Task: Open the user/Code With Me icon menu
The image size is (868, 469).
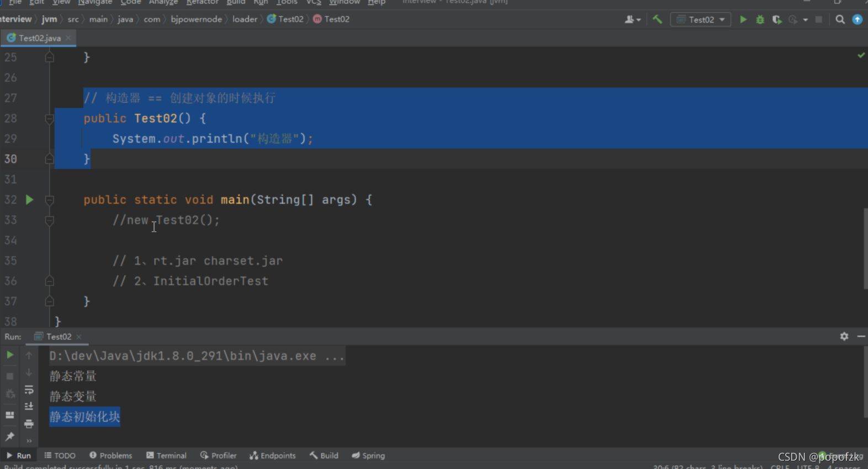Action: (x=632, y=20)
